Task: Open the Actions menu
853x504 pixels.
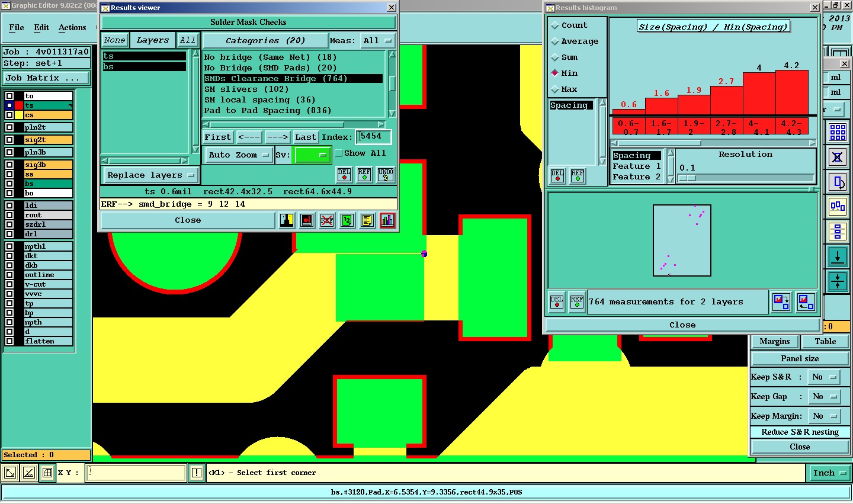Action: tap(72, 28)
